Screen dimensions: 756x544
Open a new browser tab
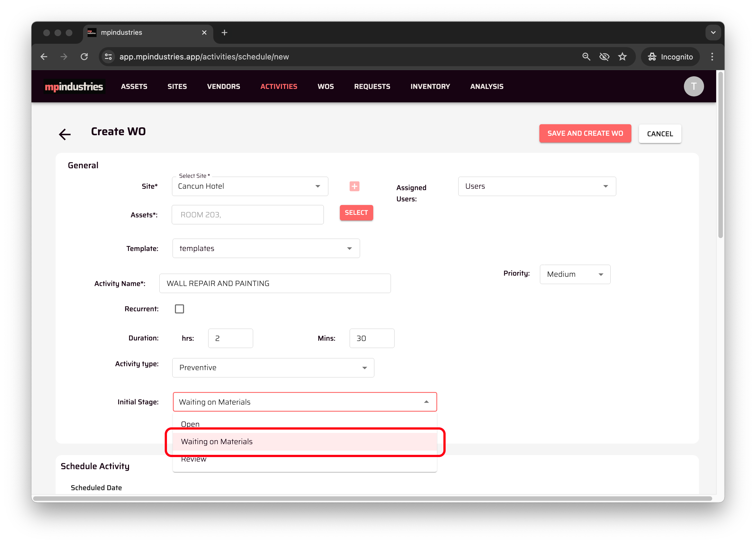click(224, 33)
